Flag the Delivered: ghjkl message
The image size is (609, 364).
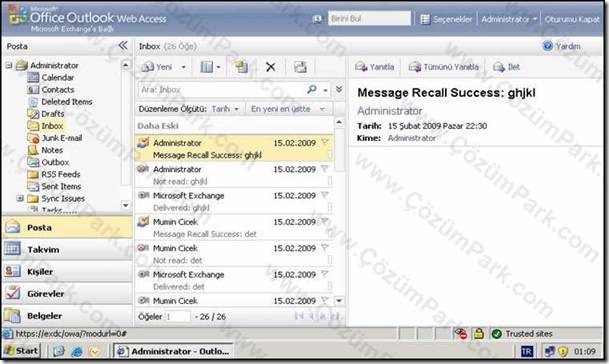[325, 195]
